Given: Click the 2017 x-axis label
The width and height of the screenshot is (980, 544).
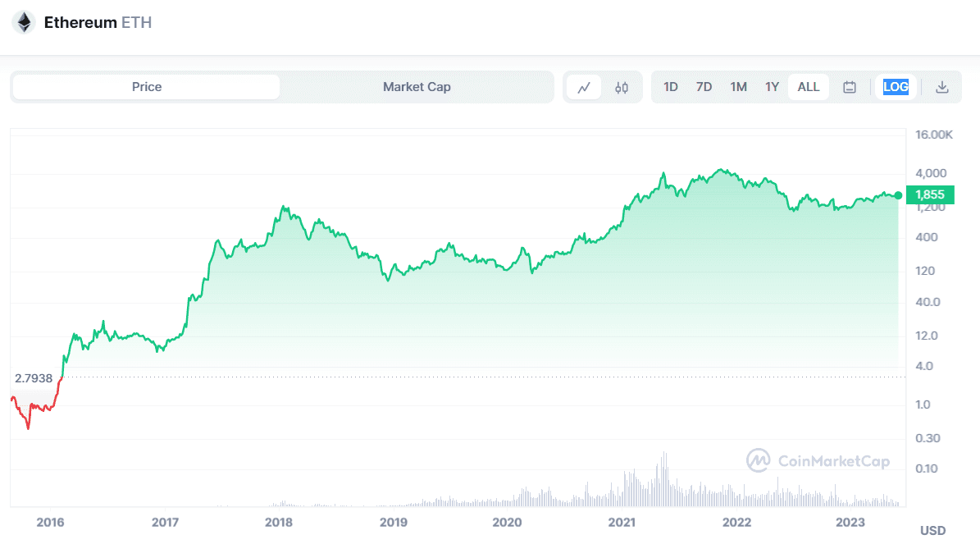Looking at the screenshot, I should point(165,522).
